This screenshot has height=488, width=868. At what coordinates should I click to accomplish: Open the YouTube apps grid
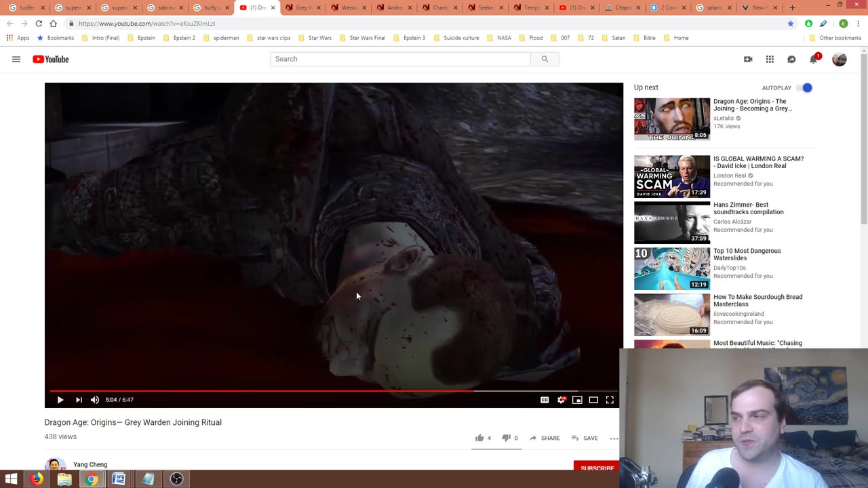tap(770, 59)
